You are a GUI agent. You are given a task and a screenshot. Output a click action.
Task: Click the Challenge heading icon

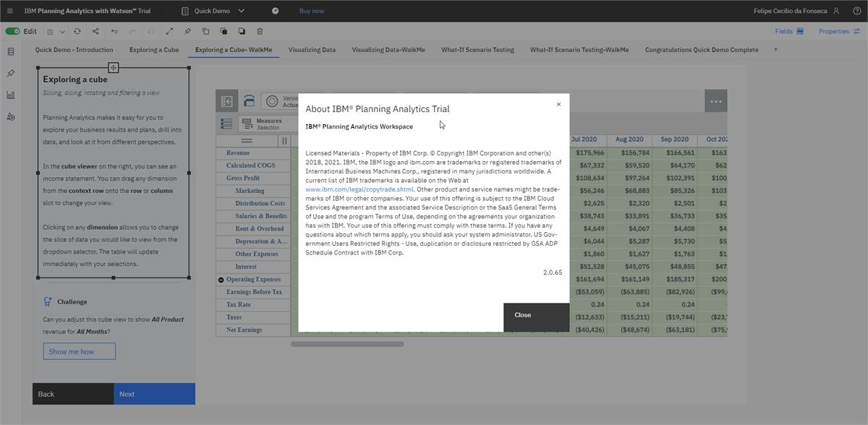tap(48, 301)
